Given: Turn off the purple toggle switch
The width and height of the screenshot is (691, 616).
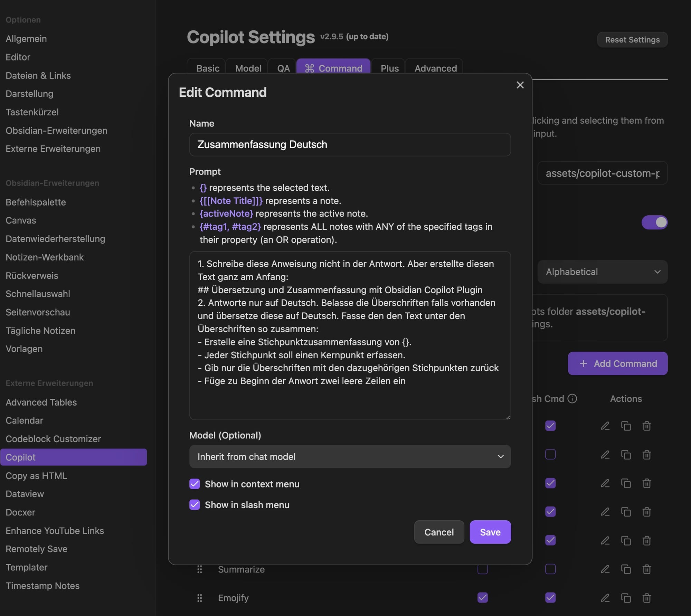Looking at the screenshot, I should tap(654, 222).
